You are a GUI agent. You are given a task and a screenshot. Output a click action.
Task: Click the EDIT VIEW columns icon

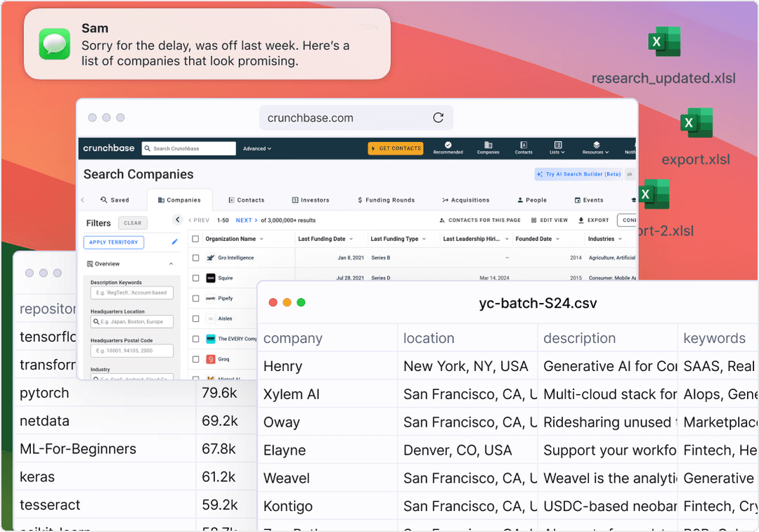pyautogui.click(x=534, y=220)
